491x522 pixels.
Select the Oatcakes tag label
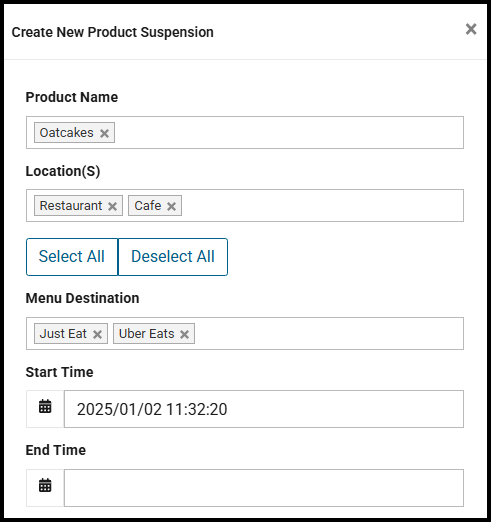pos(66,133)
